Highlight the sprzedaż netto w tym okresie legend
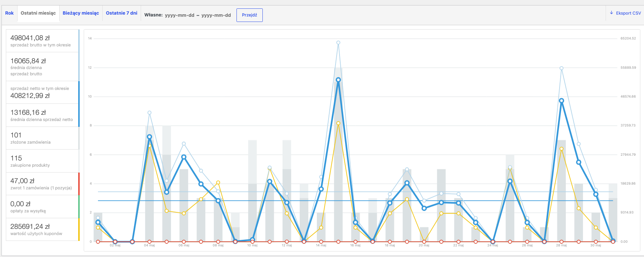The height and width of the screenshot is (257, 644). (43, 92)
